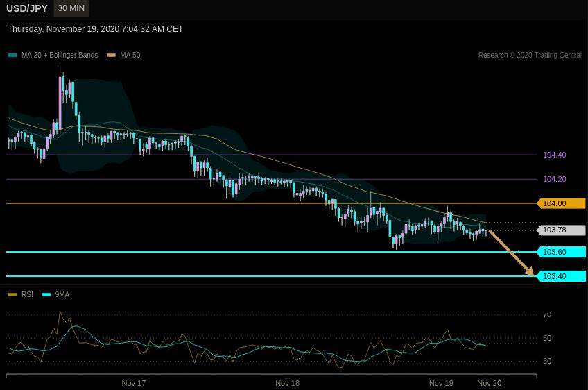Click the Nov 20 date axis label
The image size is (588, 390).
489,383
